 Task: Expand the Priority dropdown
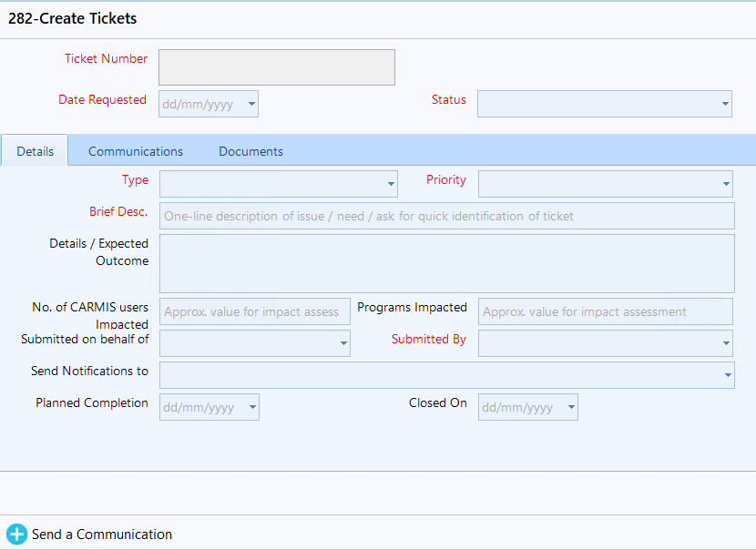pyautogui.click(x=726, y=184)
